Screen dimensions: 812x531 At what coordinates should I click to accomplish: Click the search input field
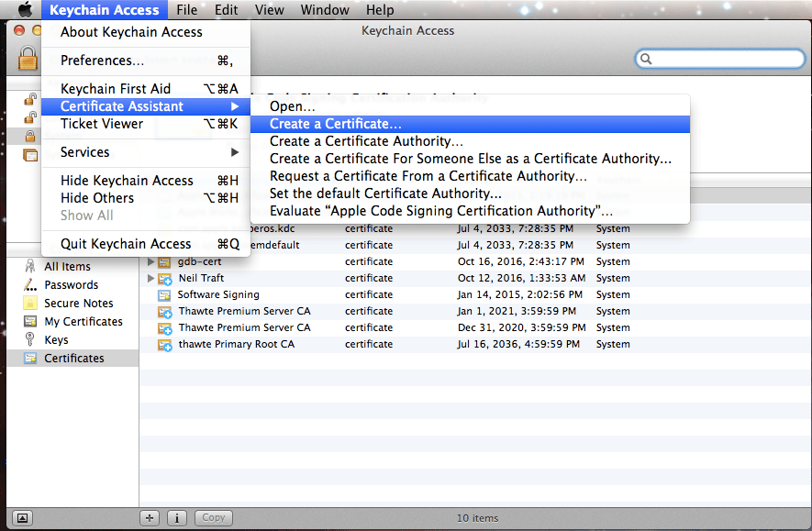click(720, 59)
